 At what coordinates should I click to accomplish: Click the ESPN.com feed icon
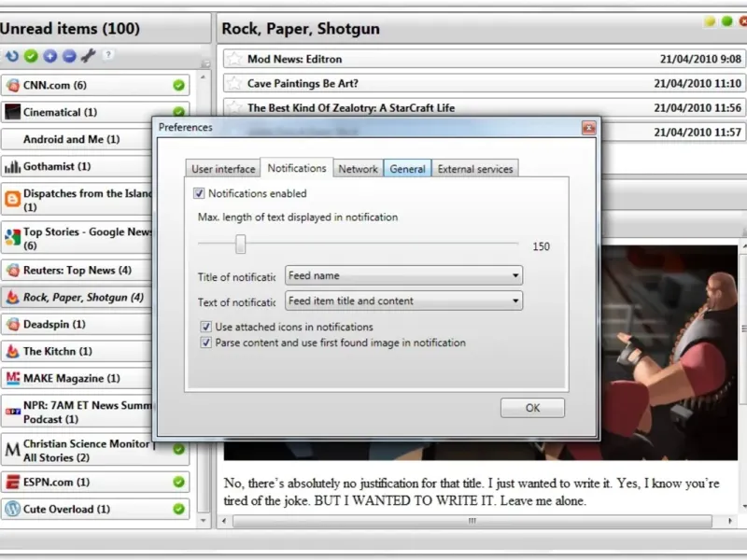pyautogui.click(x=13, y=482)
